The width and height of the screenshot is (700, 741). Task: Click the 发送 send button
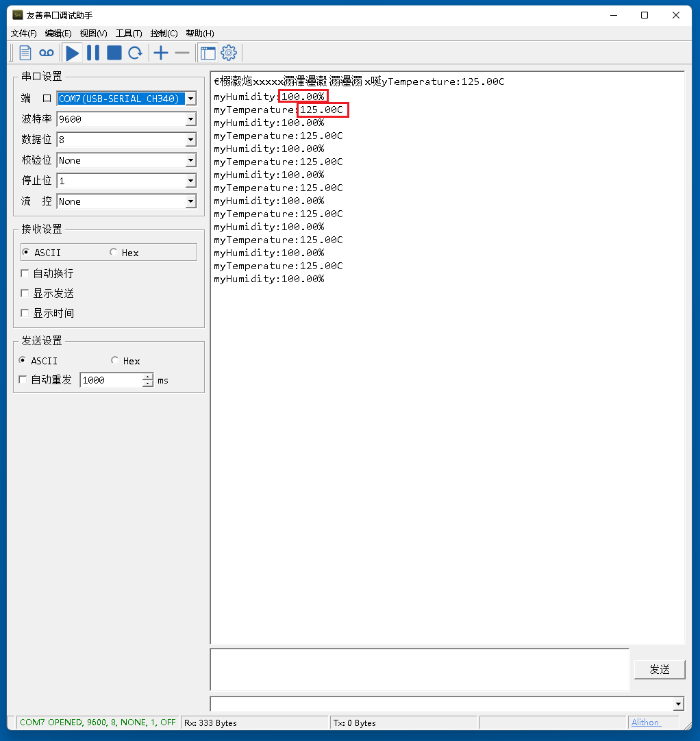tap(660, 670)
